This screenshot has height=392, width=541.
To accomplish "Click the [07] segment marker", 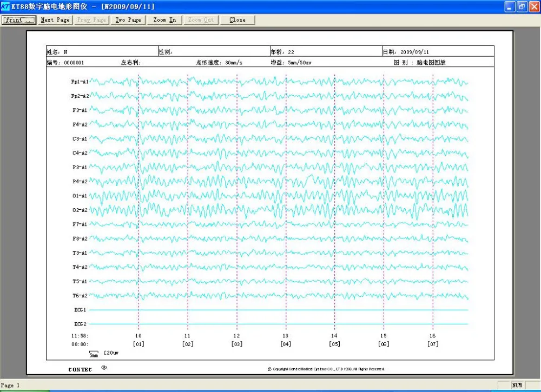I will point(432,344).
